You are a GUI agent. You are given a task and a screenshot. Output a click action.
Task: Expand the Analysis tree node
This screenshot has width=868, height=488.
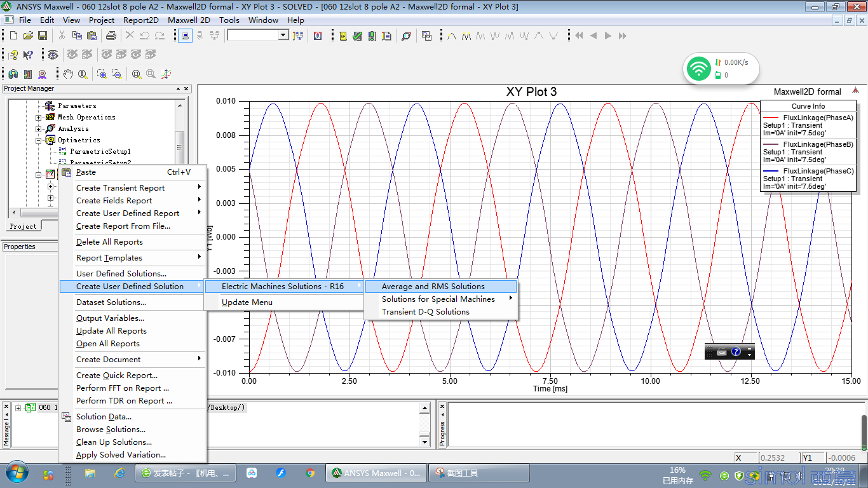(x=39, y=129)
